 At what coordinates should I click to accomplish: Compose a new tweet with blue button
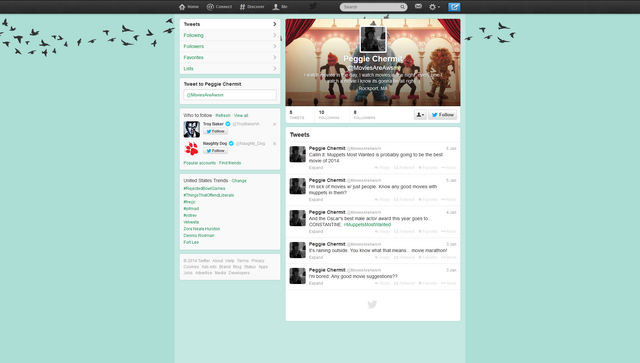click(454, 7)
